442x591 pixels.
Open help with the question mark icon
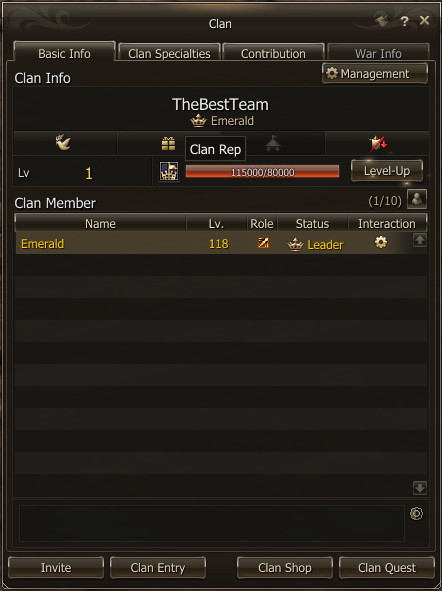404,21
